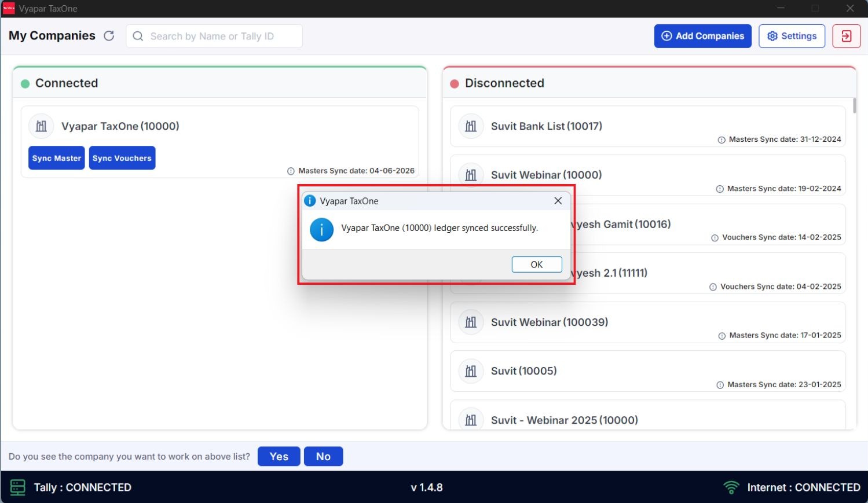The height and width of the screenshot is (503, 868).
Task: Click the Suvit Bank List company icon
Action: [471, 126]
